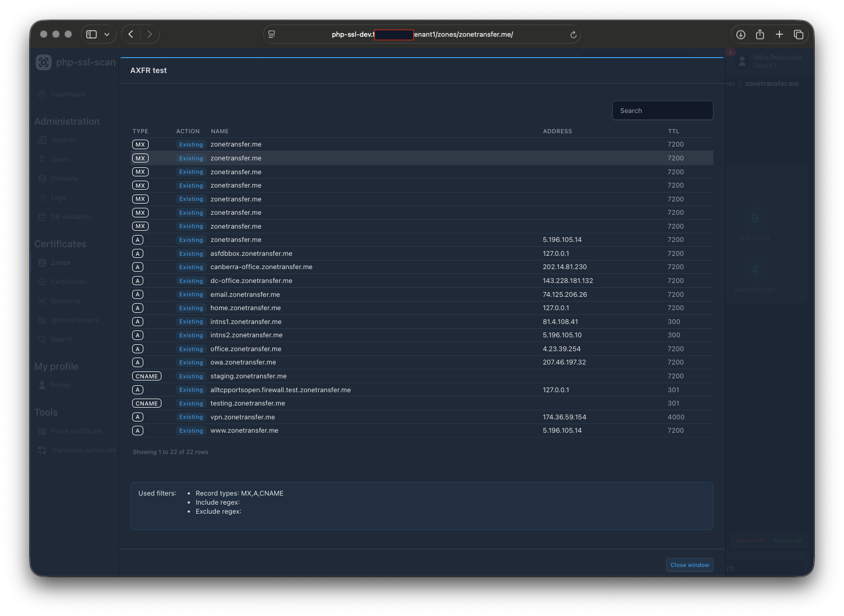Click the address bar URL text
The image size is (844, 616).
coord(422,34)
